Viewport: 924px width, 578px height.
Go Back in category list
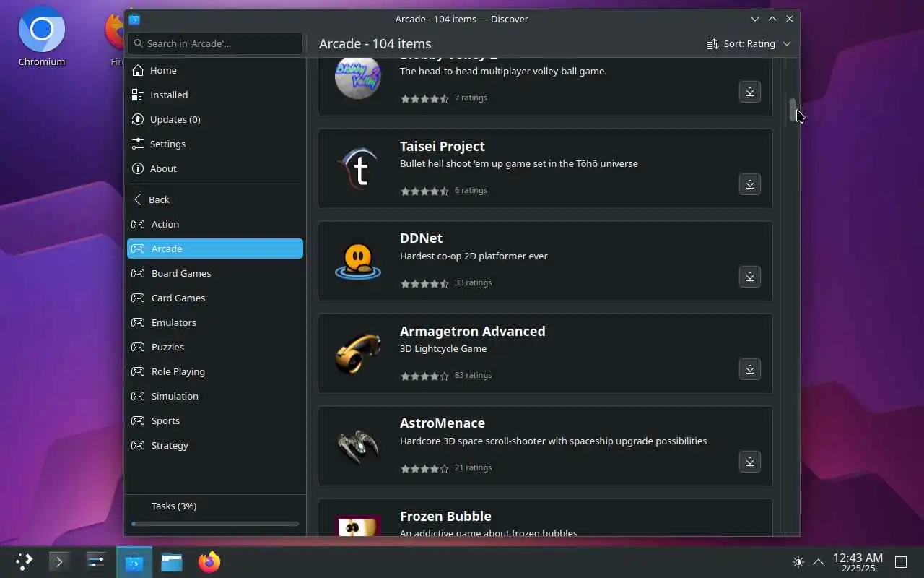[x=215, y=199]
